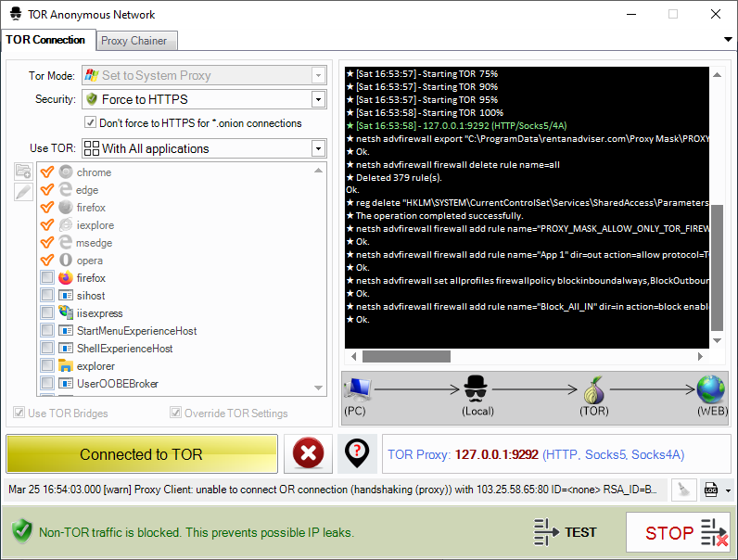This screenshot has height=560, width=738.
Task: Click the title bar spy hat app icon
Action: click(x=16, y=14)
